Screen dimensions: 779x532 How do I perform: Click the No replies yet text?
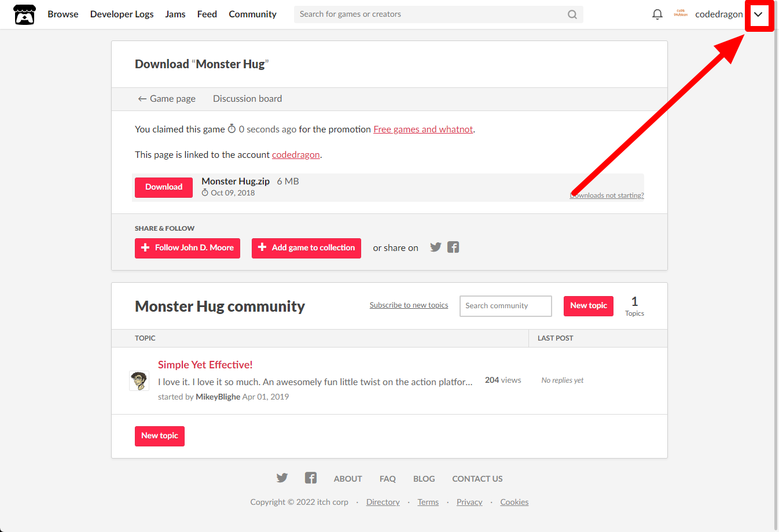click(x=563, y=380)
